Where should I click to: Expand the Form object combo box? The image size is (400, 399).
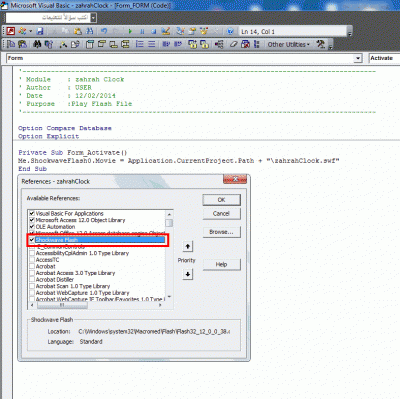[x=358, y=58]
